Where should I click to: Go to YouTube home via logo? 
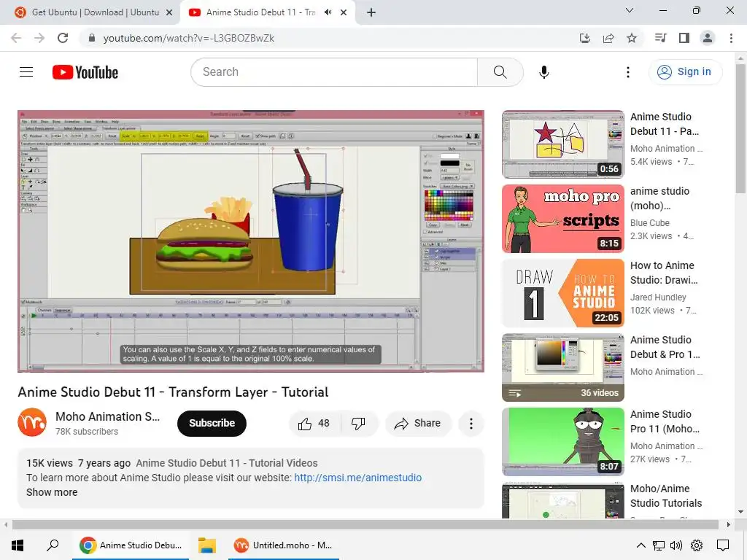coord(85,72)
